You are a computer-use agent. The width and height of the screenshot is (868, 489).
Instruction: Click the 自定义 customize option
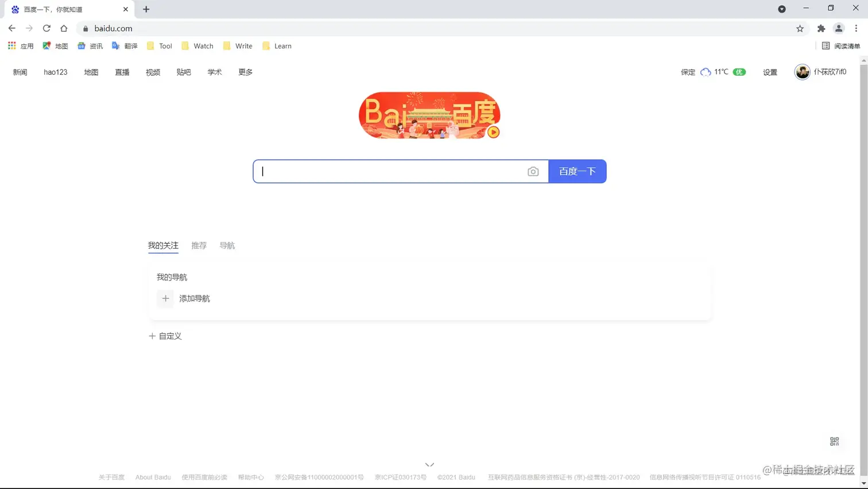165,336
